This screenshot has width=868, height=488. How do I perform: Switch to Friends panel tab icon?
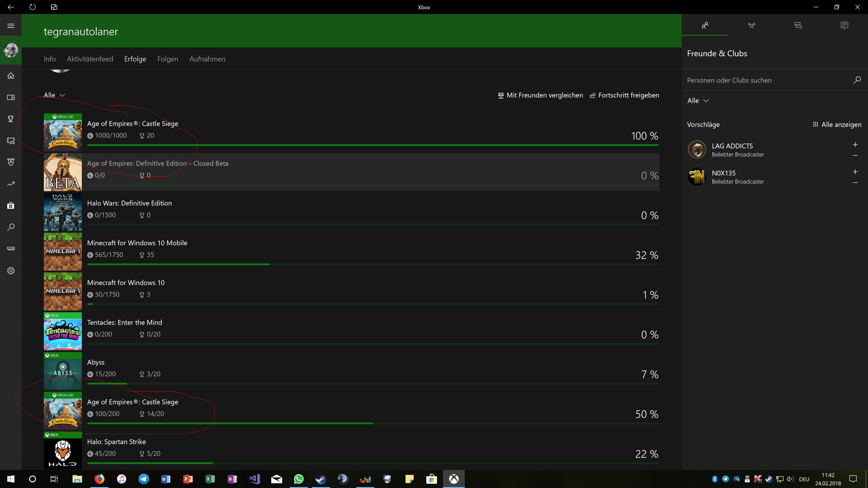pos(705,25)
